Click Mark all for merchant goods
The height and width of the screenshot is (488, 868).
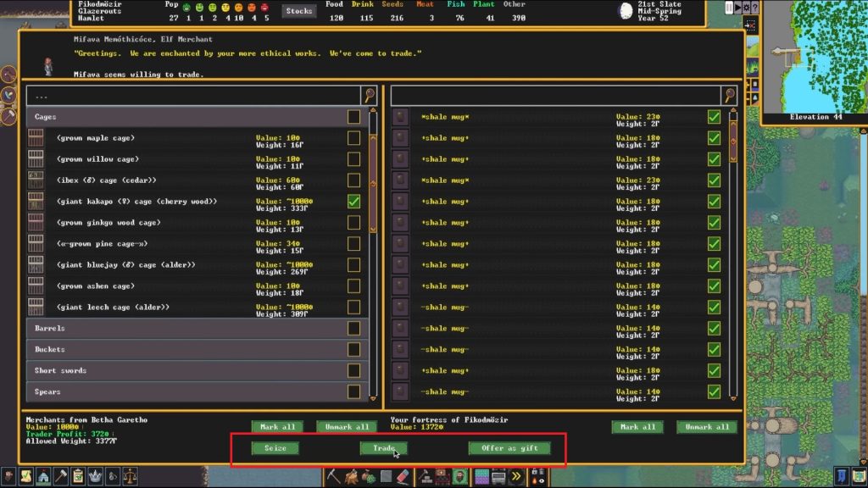277,427
